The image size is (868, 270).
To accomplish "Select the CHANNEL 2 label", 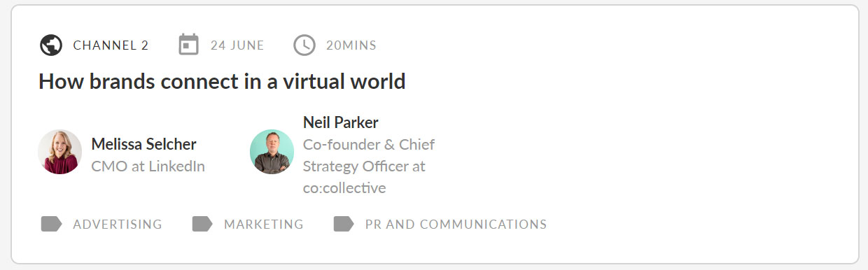I will point(111,45).
